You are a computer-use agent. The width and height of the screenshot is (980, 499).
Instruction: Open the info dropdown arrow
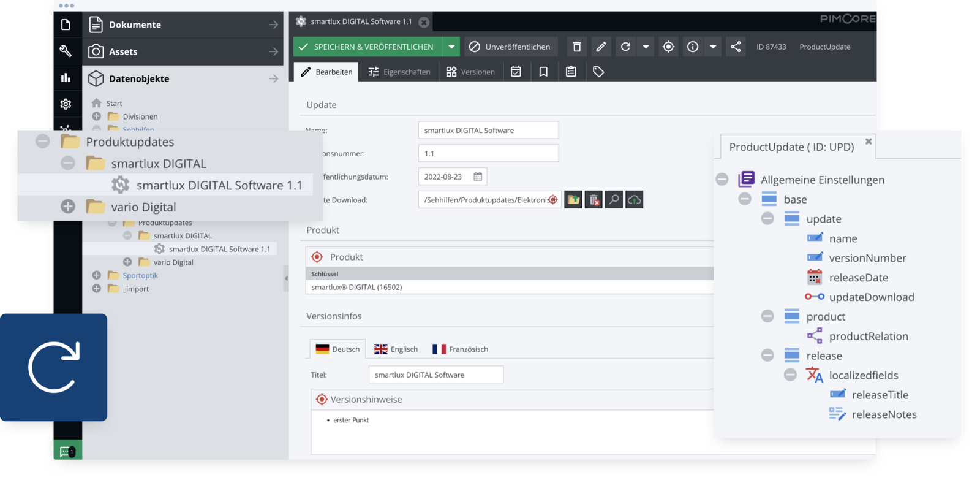coord(713,47)
